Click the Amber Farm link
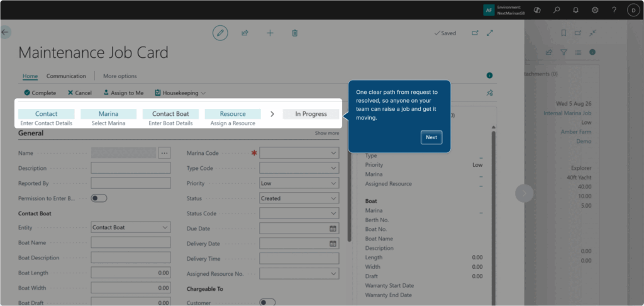Viewport: 644px width, 306px height. 576,132
